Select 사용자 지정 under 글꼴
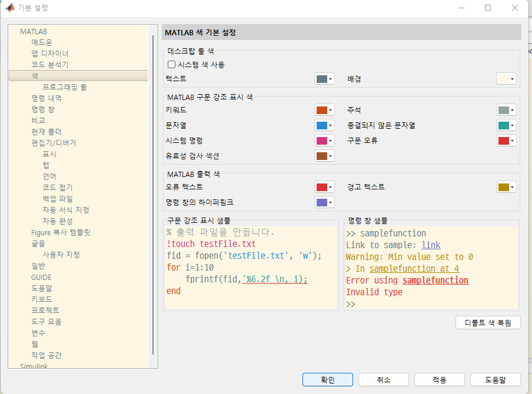This screenshot has width=532, height=394. (61, 255)
